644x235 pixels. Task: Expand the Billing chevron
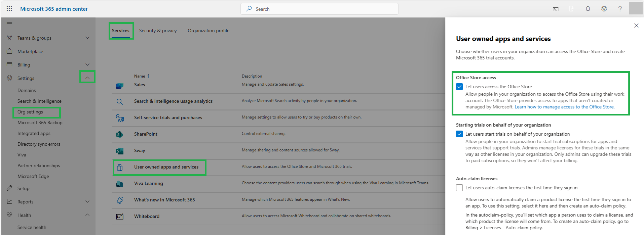click(x=87, y=64)
